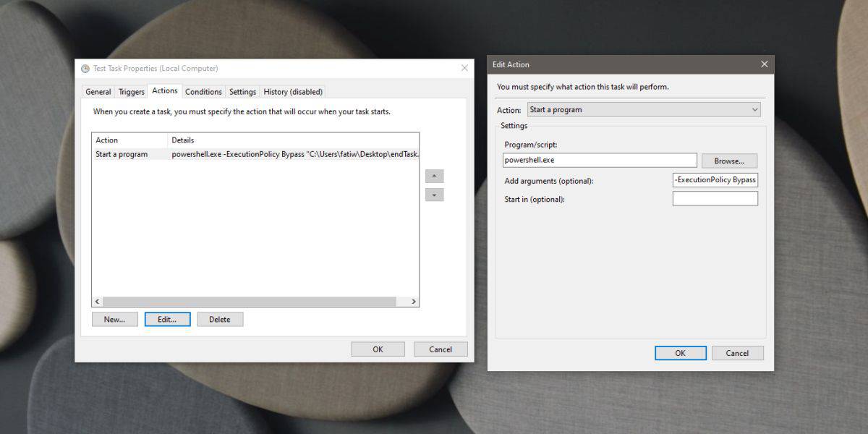
Task: Click the empty Start in (optional) field
Action: [x=715, y=198]
